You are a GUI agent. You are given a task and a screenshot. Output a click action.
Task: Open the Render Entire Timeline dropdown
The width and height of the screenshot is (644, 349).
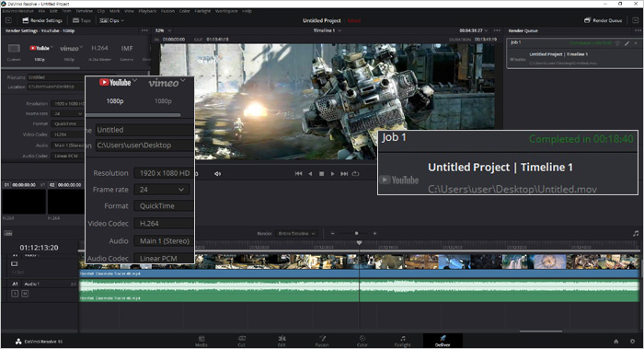coord(295,234)
